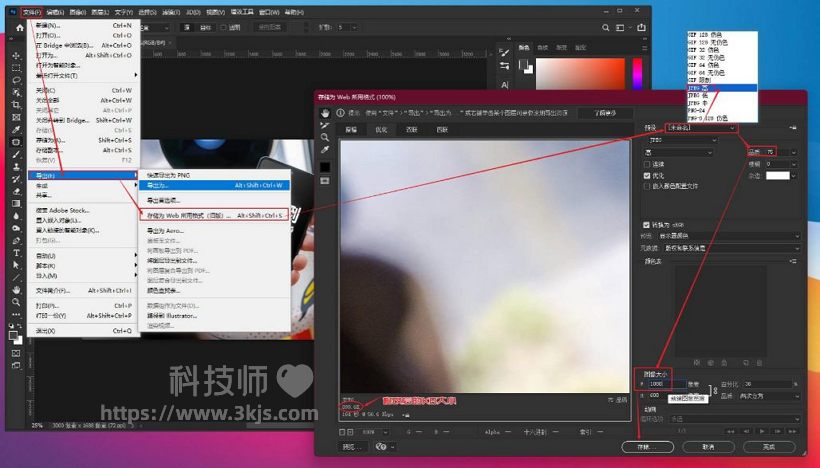820x468 pixels.
Task: Enable the 连续 progressive checkbox
Action: 647,164
